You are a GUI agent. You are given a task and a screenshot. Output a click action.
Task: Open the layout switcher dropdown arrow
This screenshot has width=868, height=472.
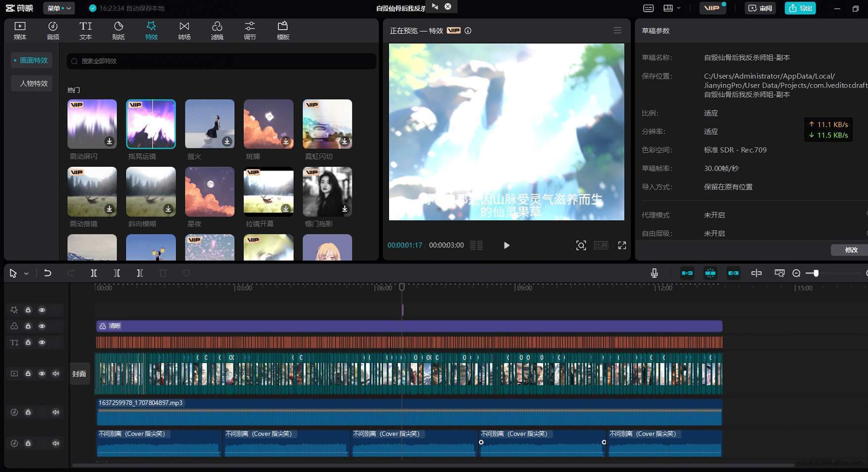[x=679, y=8]
